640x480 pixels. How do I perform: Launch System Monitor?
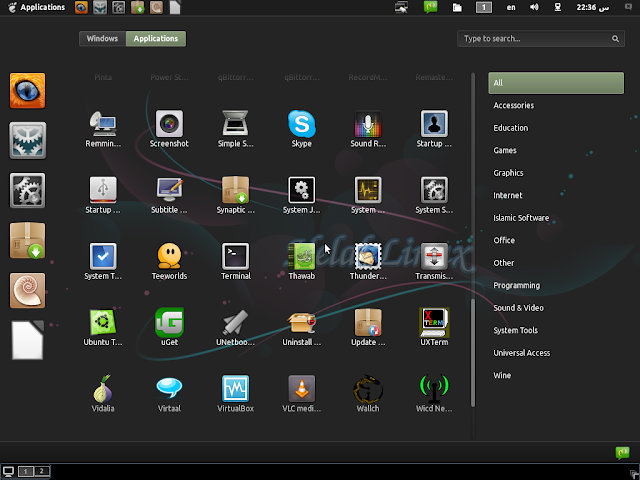pyautogui.click(x=368, y=195)
